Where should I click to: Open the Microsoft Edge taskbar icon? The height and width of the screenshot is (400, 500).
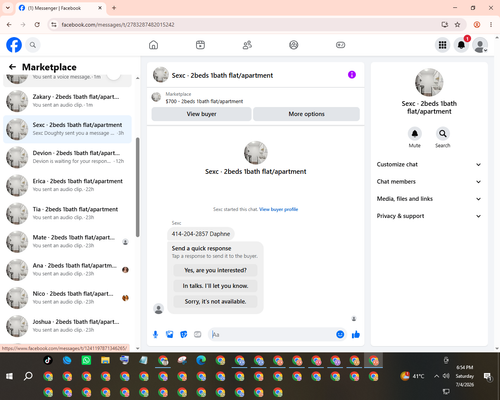tap(201, 360)
